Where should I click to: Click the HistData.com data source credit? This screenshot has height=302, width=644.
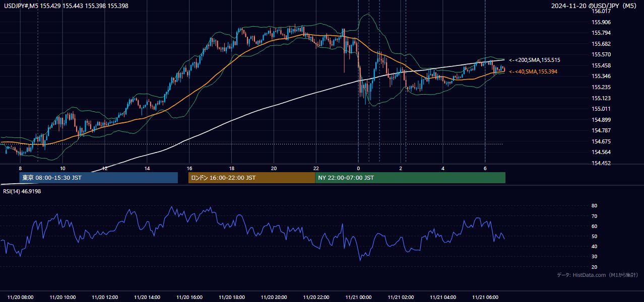[598, 275]
